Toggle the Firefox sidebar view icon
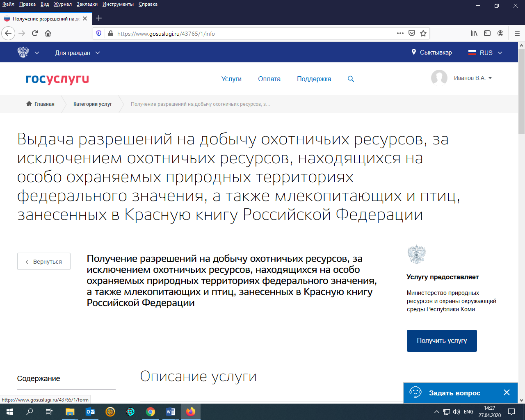Viewport: 525px width, 420px height. (487, 34)
